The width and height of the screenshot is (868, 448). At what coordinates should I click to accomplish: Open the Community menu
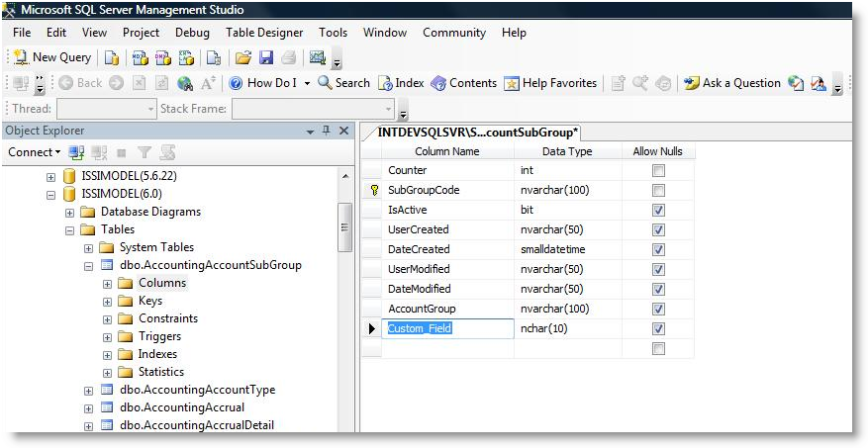[453, 33]
